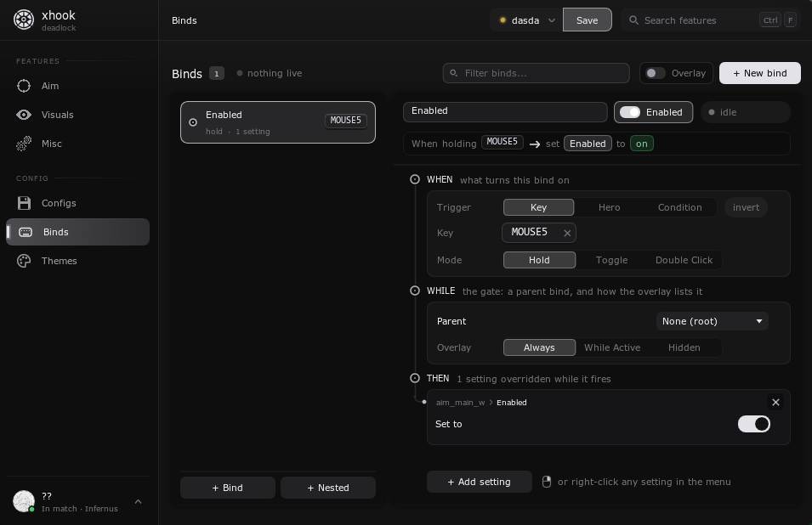
Task: Click the + Nested button
Action: [x=328, y=488]
